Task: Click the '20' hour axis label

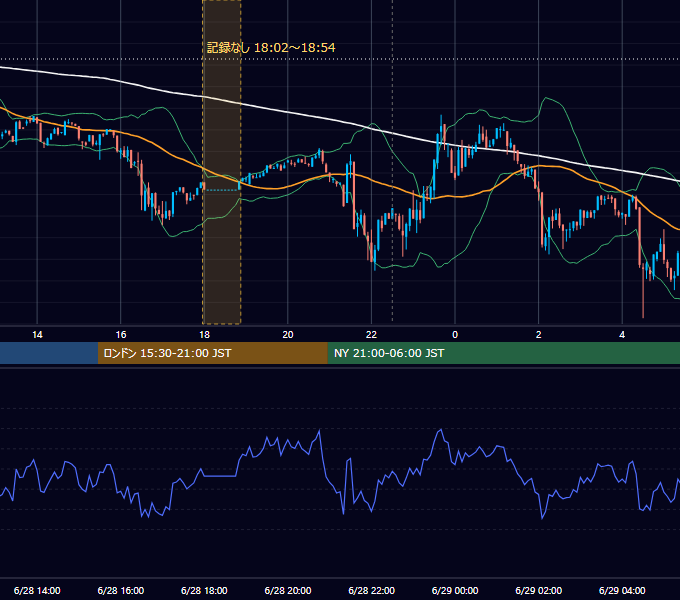Action: (288, 335)
